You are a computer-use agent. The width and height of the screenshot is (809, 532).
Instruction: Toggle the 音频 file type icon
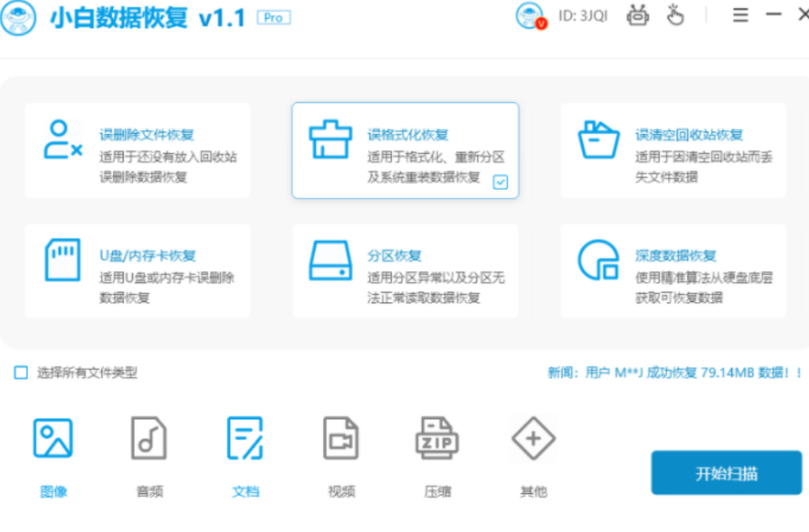(149, 438)
